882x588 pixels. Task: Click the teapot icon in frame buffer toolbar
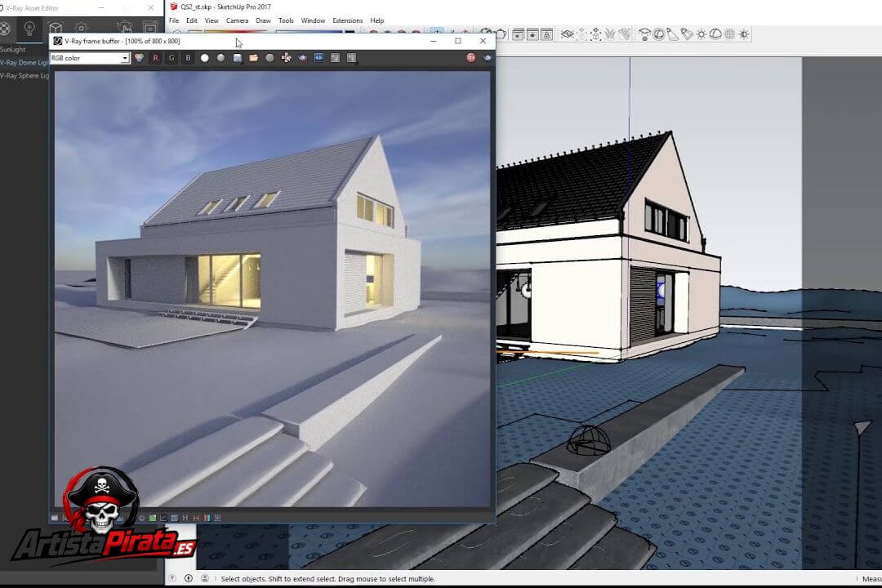tap(303, 58)
